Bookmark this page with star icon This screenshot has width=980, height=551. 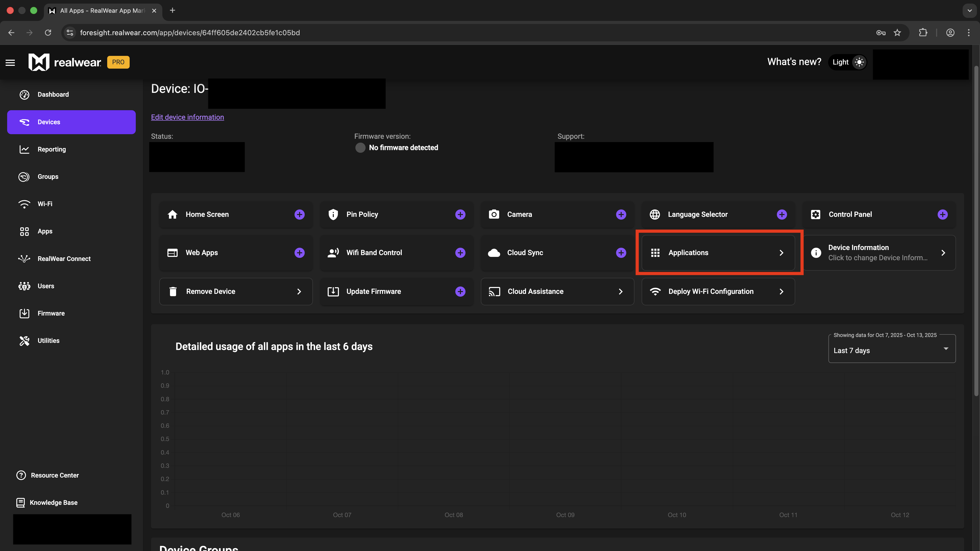tap(898, 33)
